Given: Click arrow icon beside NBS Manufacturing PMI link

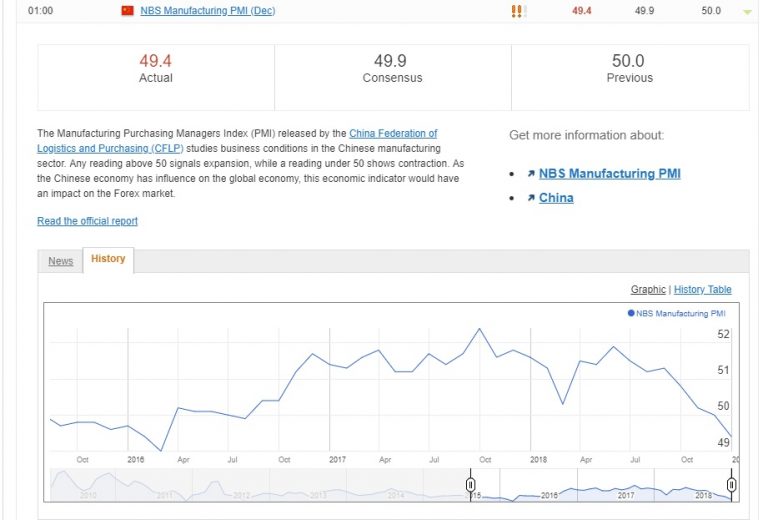Looking at the screenshot, I should (x=530, y=174).
